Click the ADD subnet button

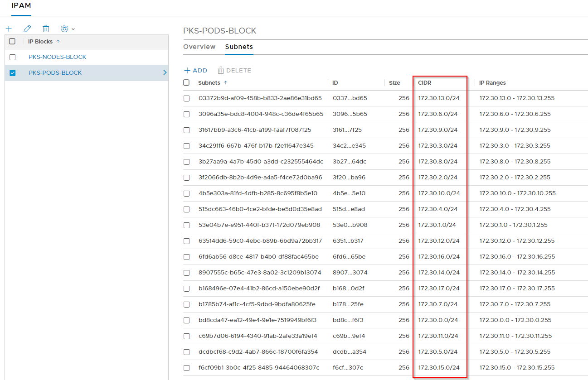[195, 71]
